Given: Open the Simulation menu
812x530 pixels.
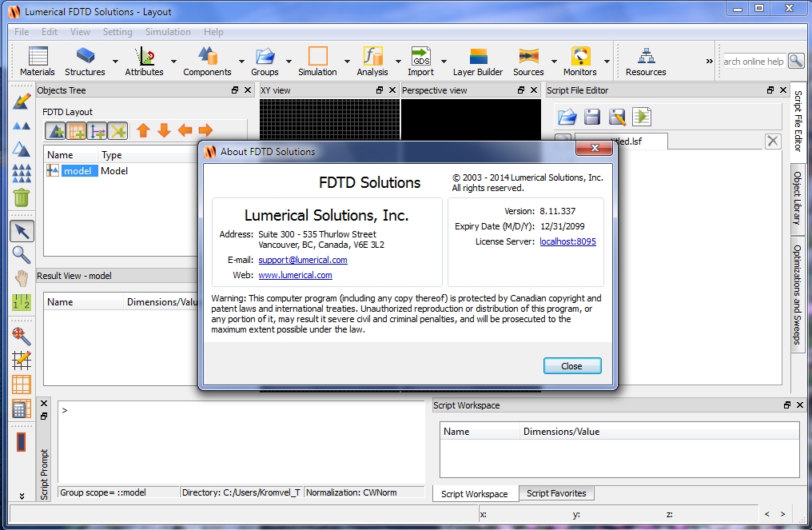Looking at the screenshot, I should (168, 32).
